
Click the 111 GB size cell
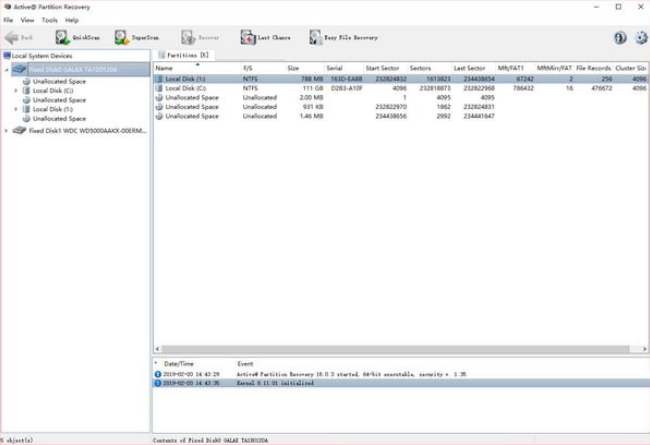click(313, 88)
